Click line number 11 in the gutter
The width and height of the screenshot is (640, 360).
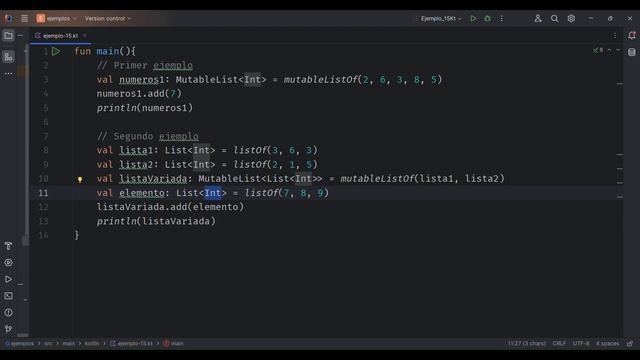(43, 193)
